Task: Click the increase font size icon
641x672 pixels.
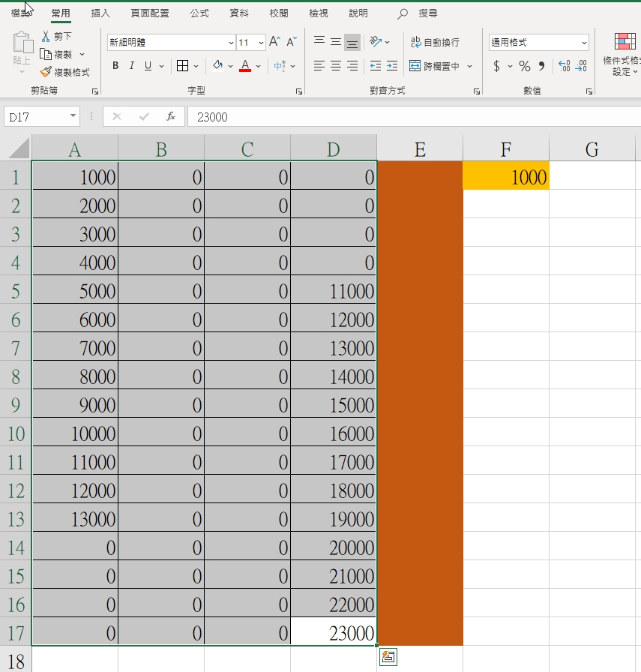Action: click(x=274, y=42)
